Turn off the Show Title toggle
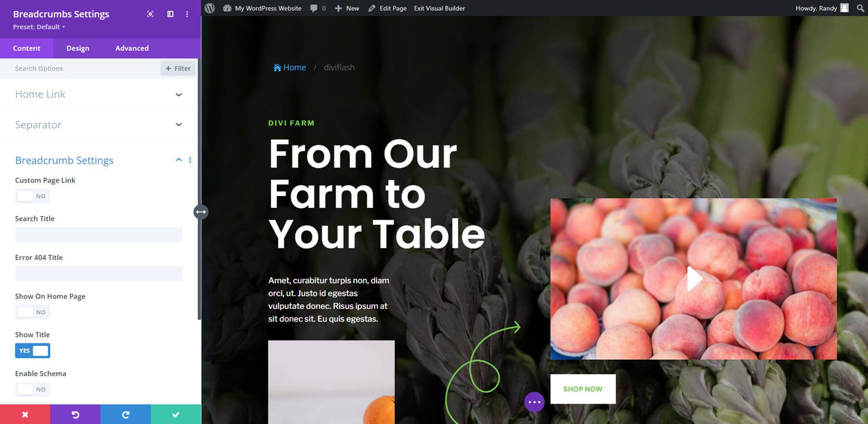This screenshot has height=424, width=868. pos(32,351)
